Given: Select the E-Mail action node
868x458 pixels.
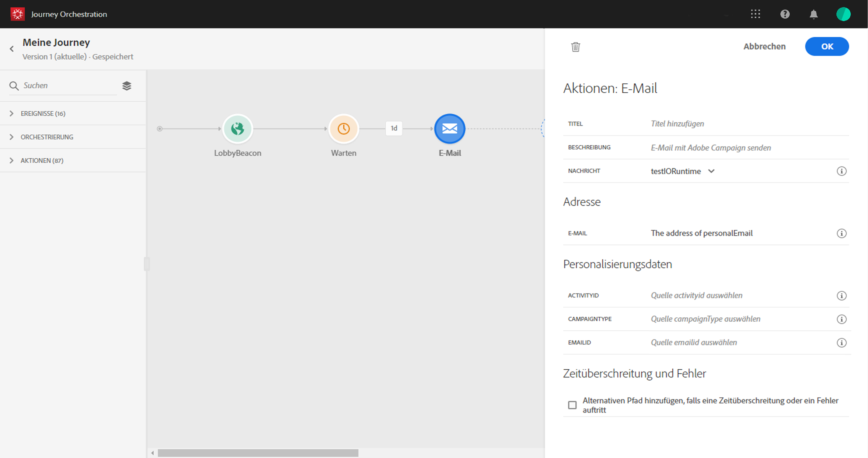Looking at the screenshot, I should pyautogui.click(x=449, y=129).
